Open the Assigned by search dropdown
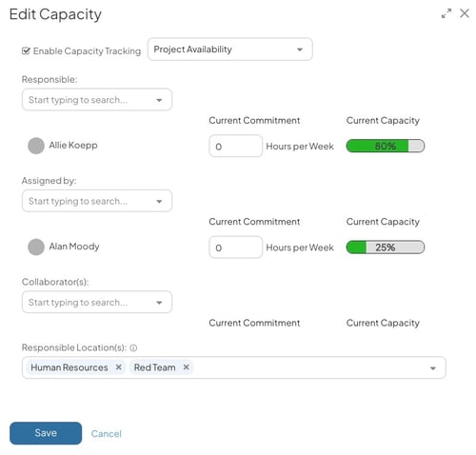Image resolution: width=476 pixels, height=455 pixels. [97, 201]
